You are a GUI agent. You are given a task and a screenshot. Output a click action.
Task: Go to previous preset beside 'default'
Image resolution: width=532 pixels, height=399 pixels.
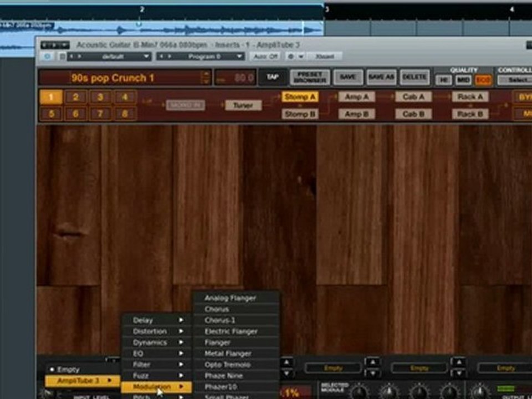point(71,57)
